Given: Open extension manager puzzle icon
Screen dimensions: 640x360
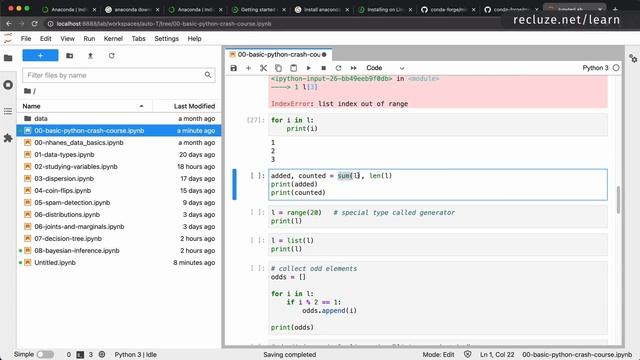Looking at the screenshot, I should 8,138.
